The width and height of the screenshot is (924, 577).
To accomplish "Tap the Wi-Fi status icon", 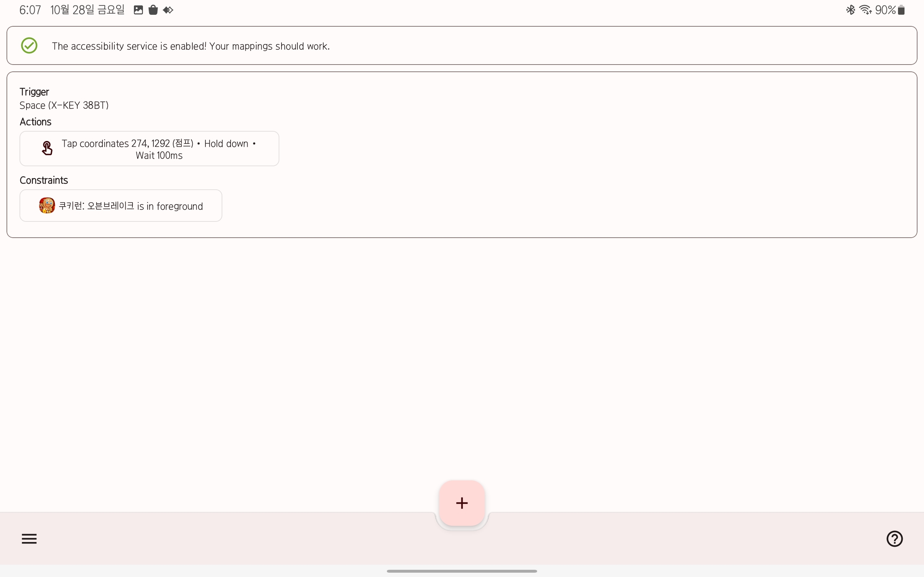I will tap(865, 10).
